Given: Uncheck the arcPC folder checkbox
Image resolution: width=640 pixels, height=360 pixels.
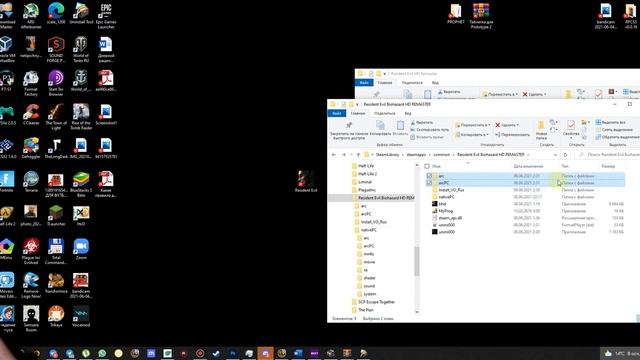Looking at the screenshot, I should point(429,183).
